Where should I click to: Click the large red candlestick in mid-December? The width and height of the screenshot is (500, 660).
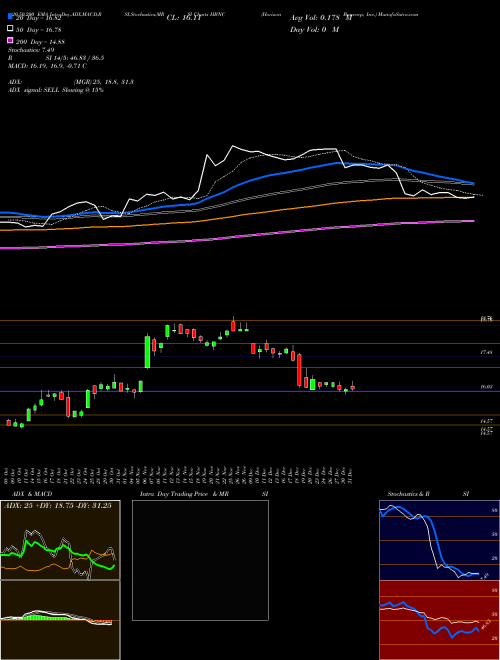[x=299, y=370]
